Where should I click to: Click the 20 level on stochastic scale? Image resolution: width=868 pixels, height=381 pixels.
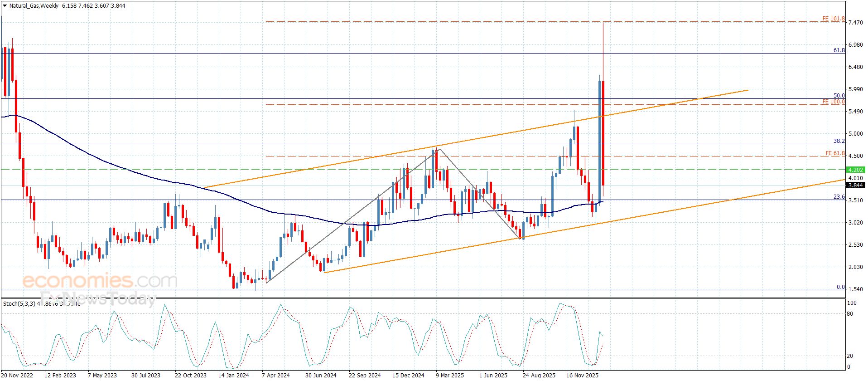[850, 356]
